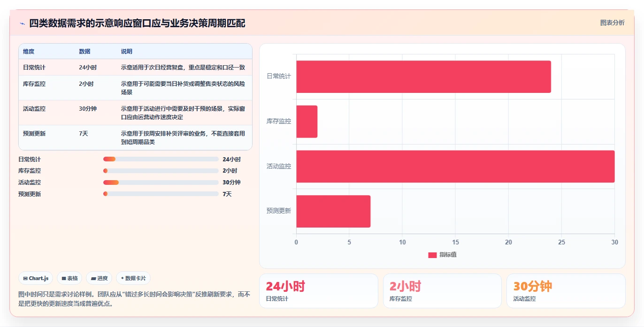Select the 库存监控 cell in the table

[34, 84]
